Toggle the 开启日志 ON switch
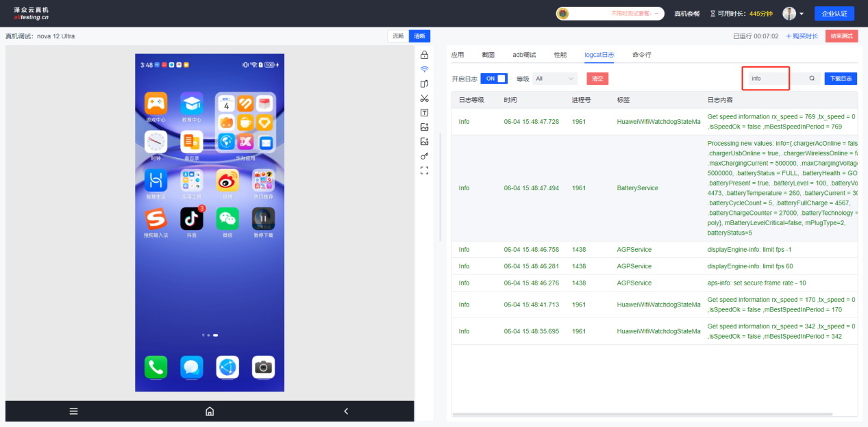This screenshot has width=868, height=427. click(x=494, y=79)
